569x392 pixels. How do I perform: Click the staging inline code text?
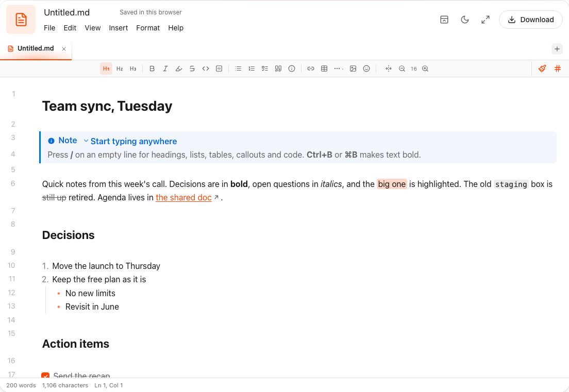pyautogui.click(x=511, y=184)
